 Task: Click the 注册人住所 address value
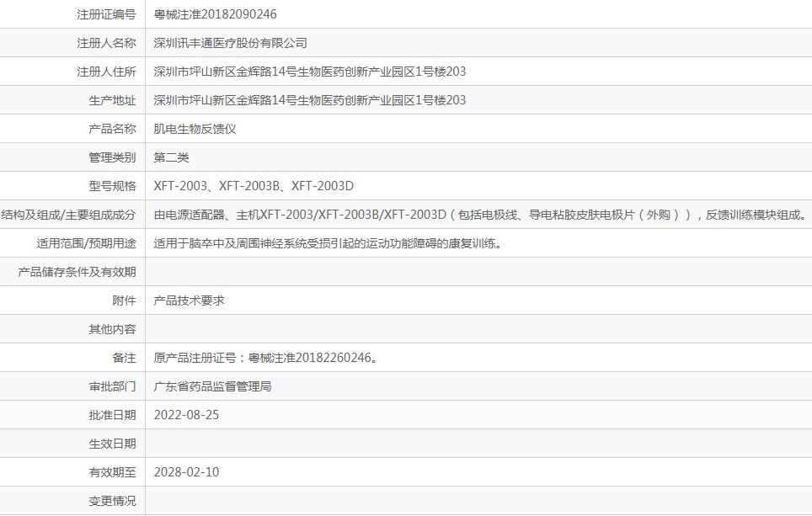pyautogui.click(x=310, y=72)
